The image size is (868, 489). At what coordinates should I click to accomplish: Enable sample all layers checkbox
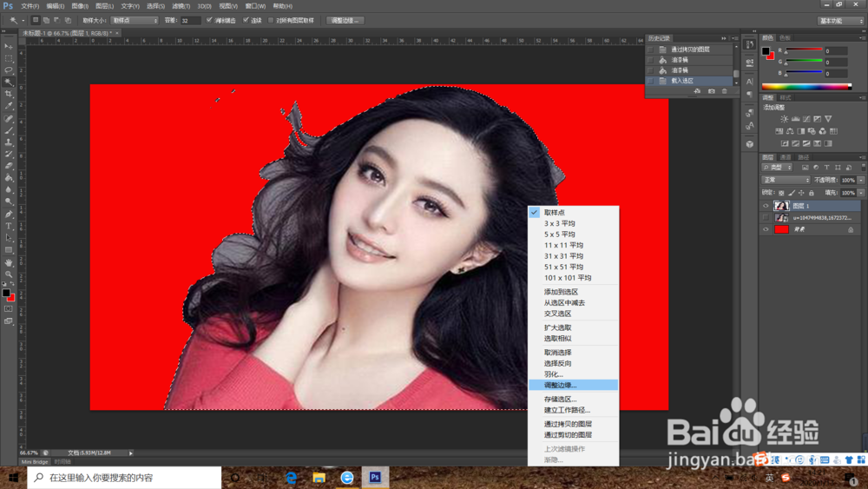point(271,20)
